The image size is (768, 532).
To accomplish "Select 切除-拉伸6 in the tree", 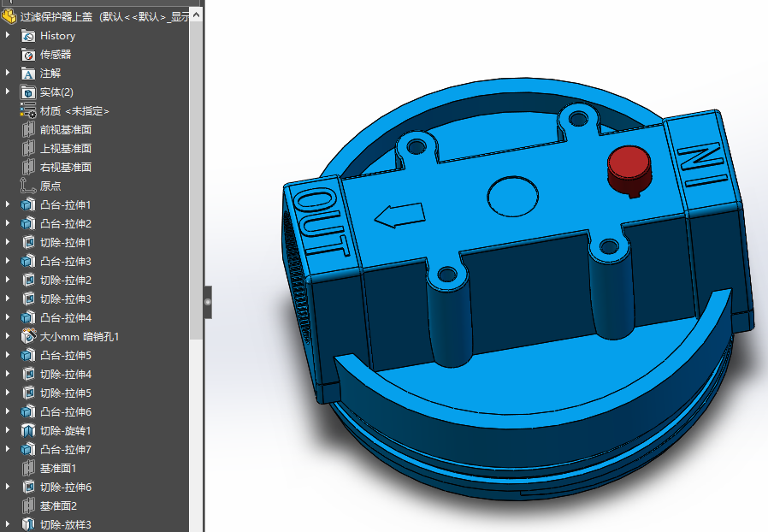I will 66,488.
